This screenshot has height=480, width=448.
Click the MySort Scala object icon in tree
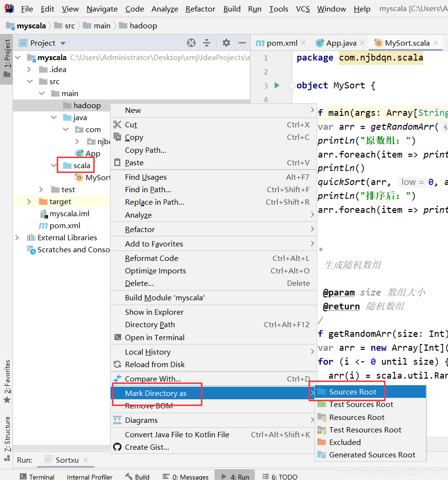point(79,178)
